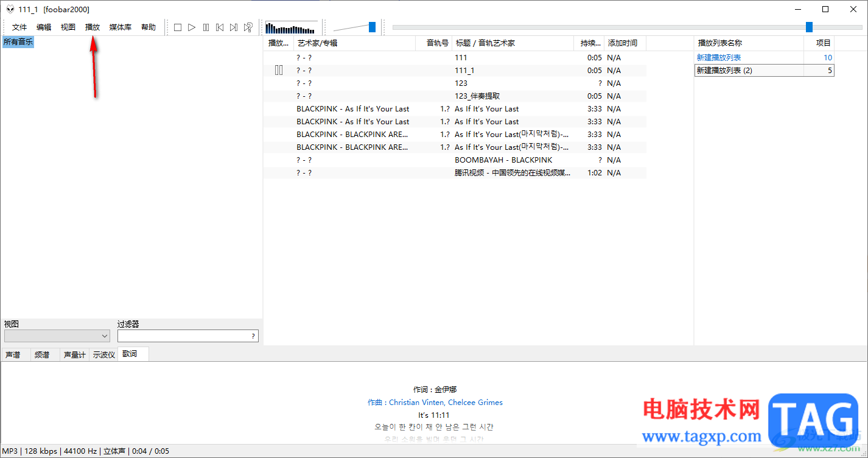The width and height of the screenshot is (868, 458).
Task: Open the 视图 dropdown in the library panel
Action: coord(57,336)
